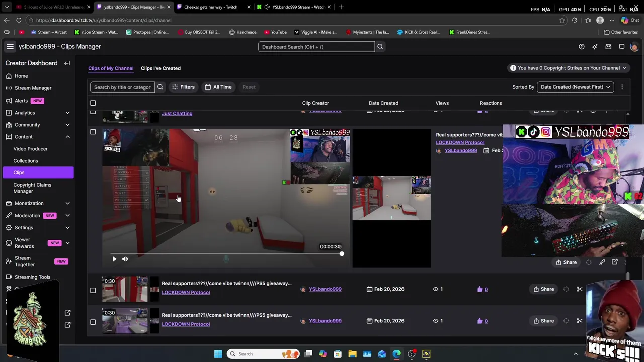
Task: Open the Video Producer sidebar item
Action: coord(30,149)
